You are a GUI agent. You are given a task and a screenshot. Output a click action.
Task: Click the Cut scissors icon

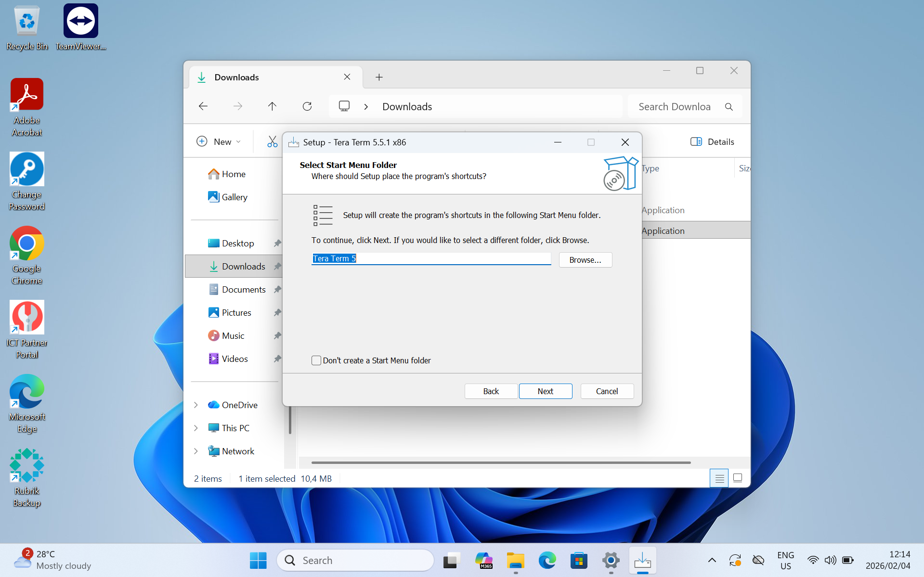[272, 142]
